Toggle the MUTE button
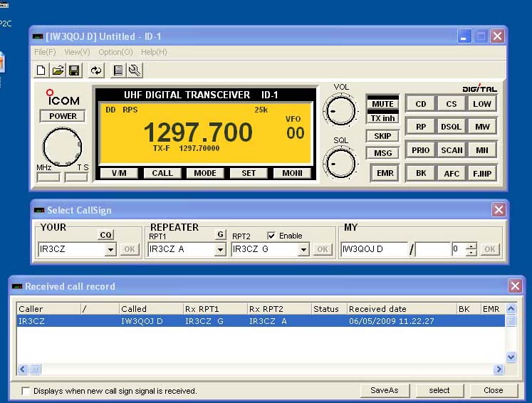This screenshot has height=403, width=532. pos(382,104)
